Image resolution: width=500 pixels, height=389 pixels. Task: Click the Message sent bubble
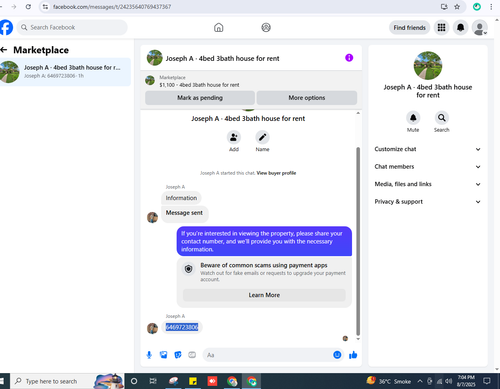pyautogui.click(x=185, y=213)
